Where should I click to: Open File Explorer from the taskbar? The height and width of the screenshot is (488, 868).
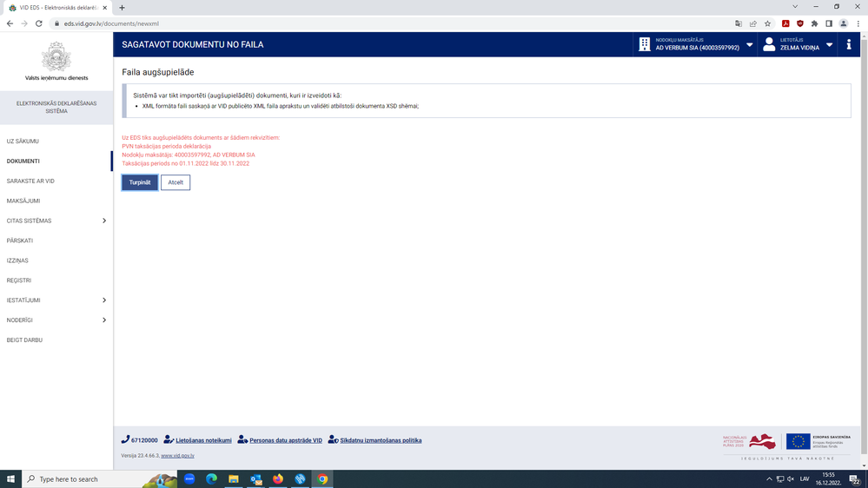click(x=234, y=479)
